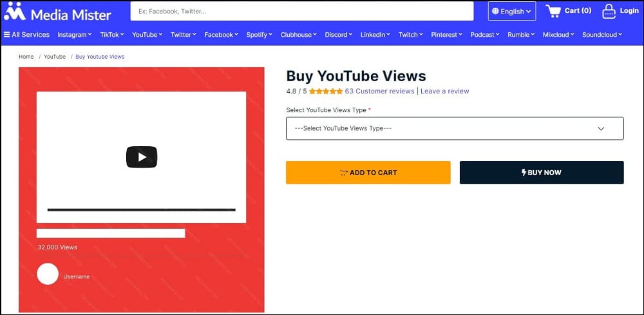Expand the Clubhouse services menu
Image resolution: width=644 pixels, height=315 pixels.
(x=299, y=35)
